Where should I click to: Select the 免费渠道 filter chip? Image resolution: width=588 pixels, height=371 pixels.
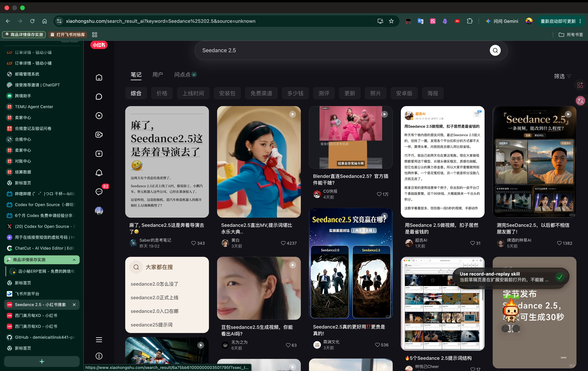point(261,94)
